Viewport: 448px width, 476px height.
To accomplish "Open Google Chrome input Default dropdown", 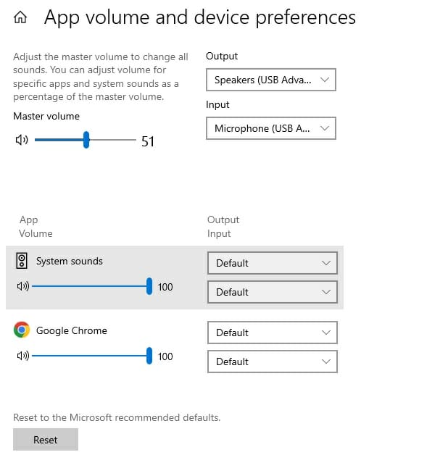I will (x=273, y=362).
